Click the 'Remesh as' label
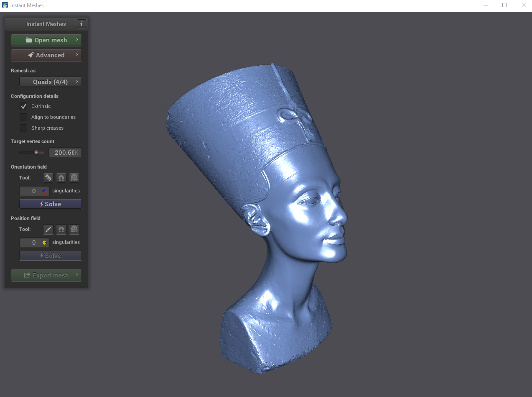Image resolution: width=532 pixels, height=397 pixels. click(x=23, y=71)
